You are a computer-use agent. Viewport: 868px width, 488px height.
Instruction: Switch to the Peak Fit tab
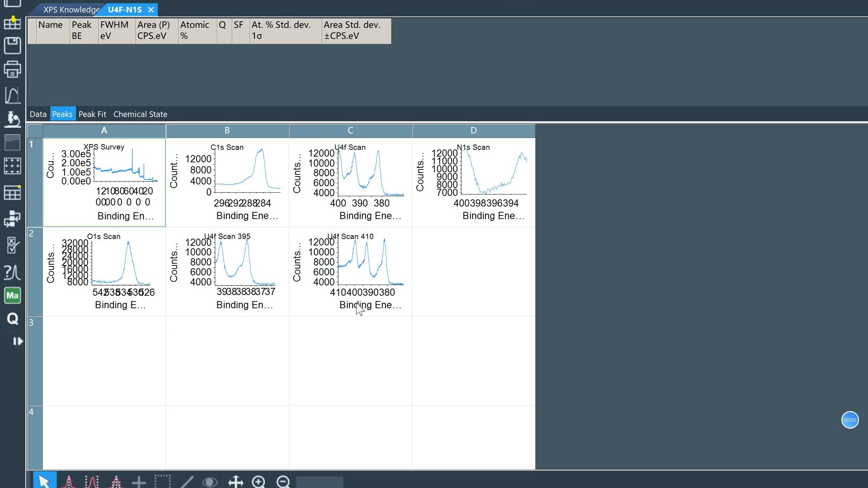click(x=92, y=114)
